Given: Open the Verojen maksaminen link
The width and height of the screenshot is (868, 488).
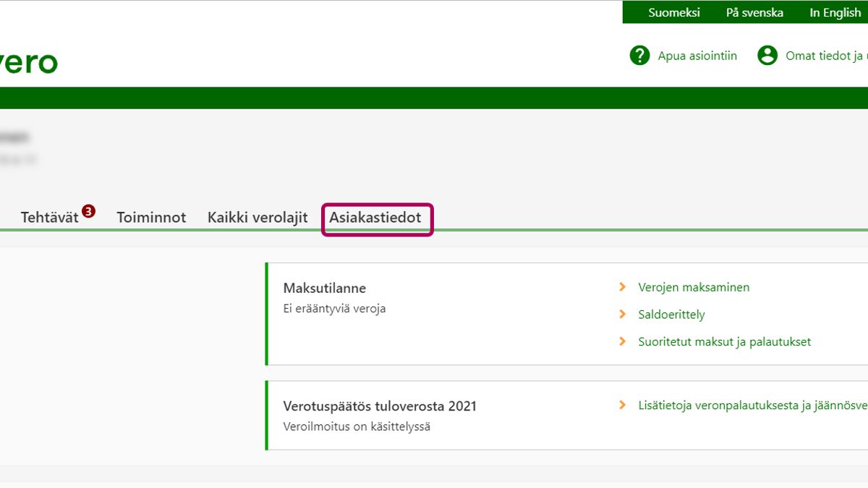Looking at the screenshot, I should tap(693, 288).
